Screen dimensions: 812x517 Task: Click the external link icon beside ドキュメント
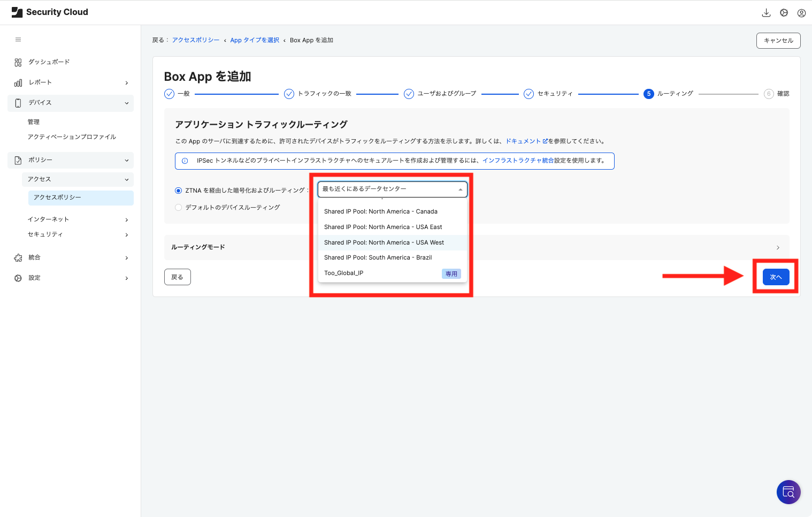coord(545,141)
